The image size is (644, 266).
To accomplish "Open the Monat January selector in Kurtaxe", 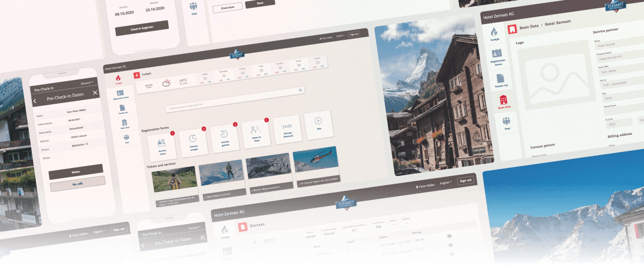I will click(x=310, y=236).
